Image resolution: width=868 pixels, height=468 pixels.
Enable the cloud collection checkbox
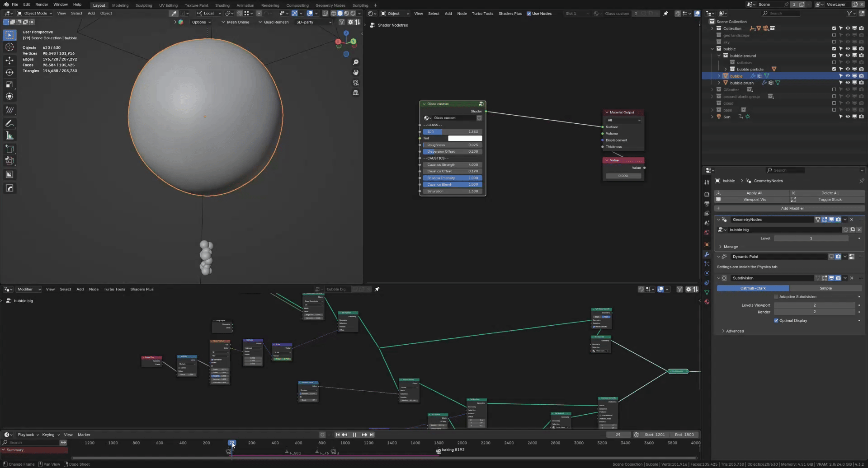pyautogui.click(x=834, y=103)
